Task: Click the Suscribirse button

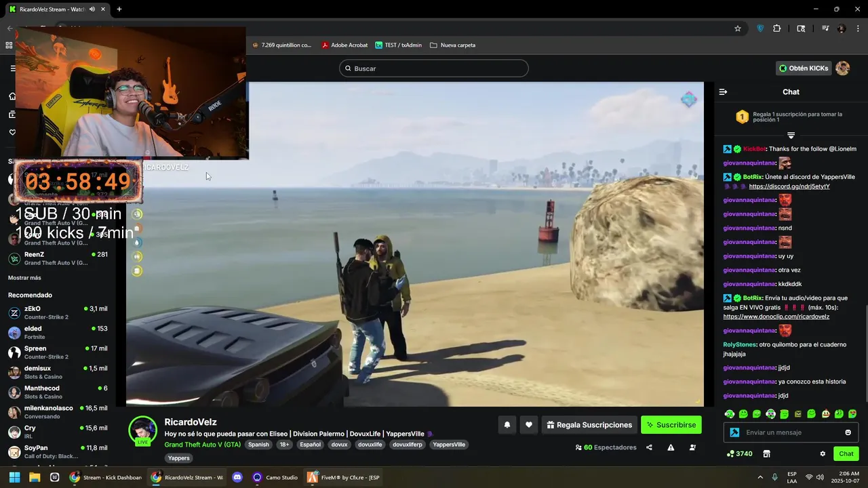Action: [x=671, y=425]
